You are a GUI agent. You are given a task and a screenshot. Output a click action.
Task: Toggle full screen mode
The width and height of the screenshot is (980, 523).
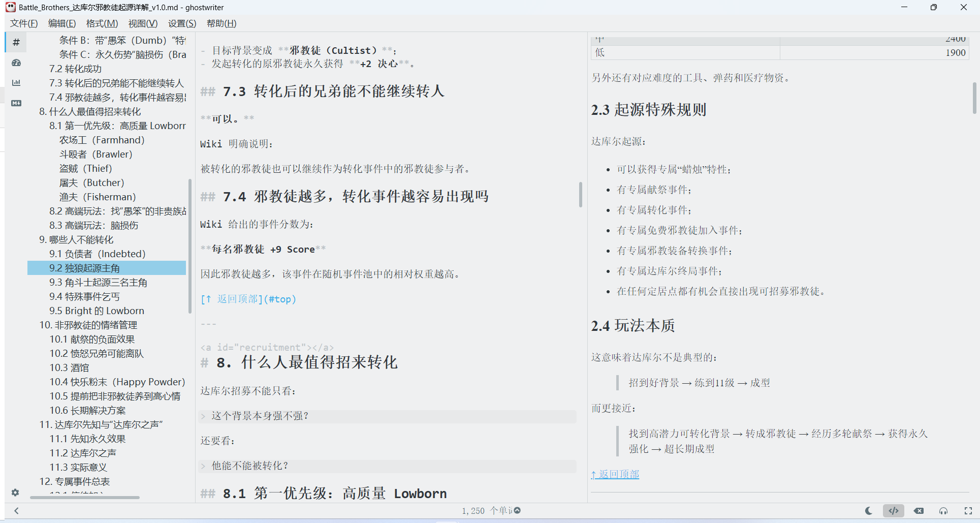click(x=968, y=511)
